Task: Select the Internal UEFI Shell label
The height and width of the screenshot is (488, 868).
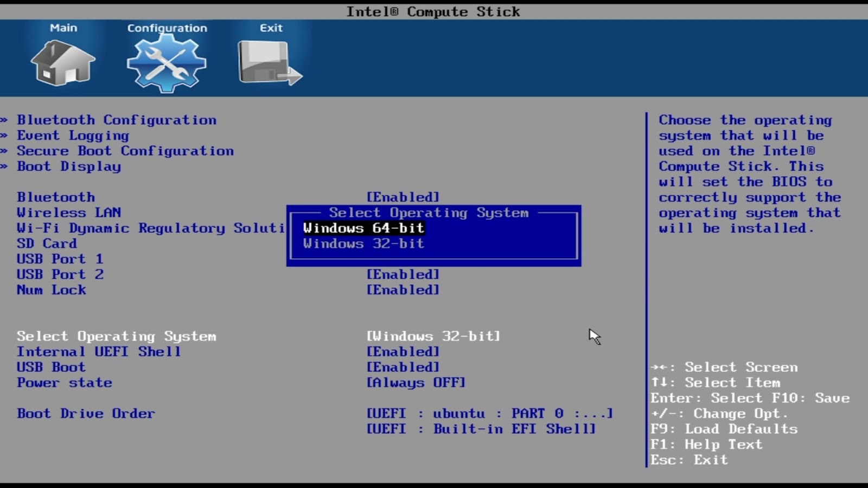Action: 99,352
